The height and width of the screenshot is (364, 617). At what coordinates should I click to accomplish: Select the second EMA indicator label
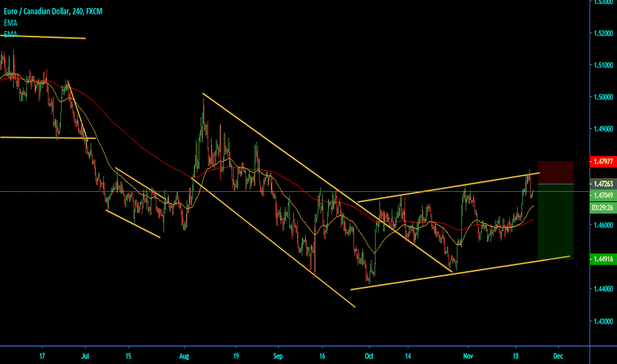(x=9, y=34)
